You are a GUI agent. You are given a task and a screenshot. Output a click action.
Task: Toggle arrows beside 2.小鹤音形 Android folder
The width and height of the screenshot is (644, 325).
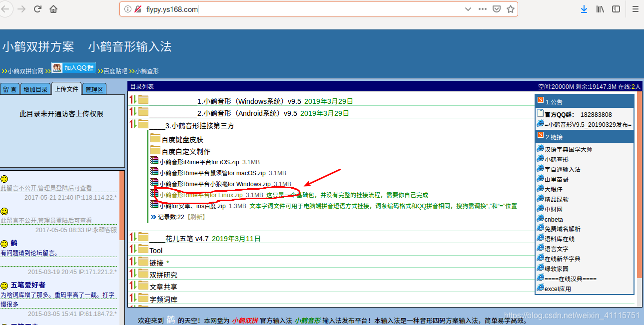(x=133, y=112)
